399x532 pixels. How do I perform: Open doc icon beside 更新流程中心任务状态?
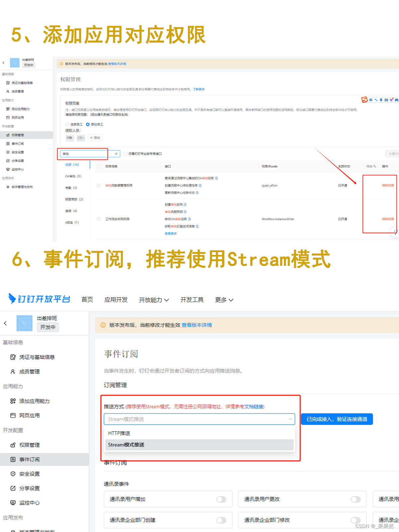[x=197, y=193]
